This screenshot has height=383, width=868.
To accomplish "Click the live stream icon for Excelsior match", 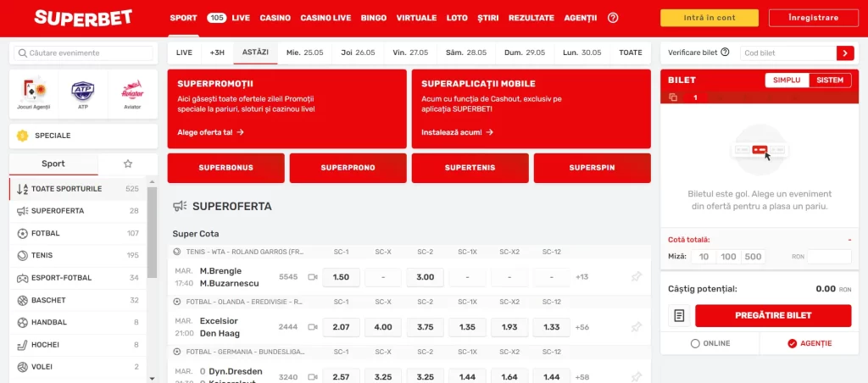I will pyautogui.click(x=313, y=327).
